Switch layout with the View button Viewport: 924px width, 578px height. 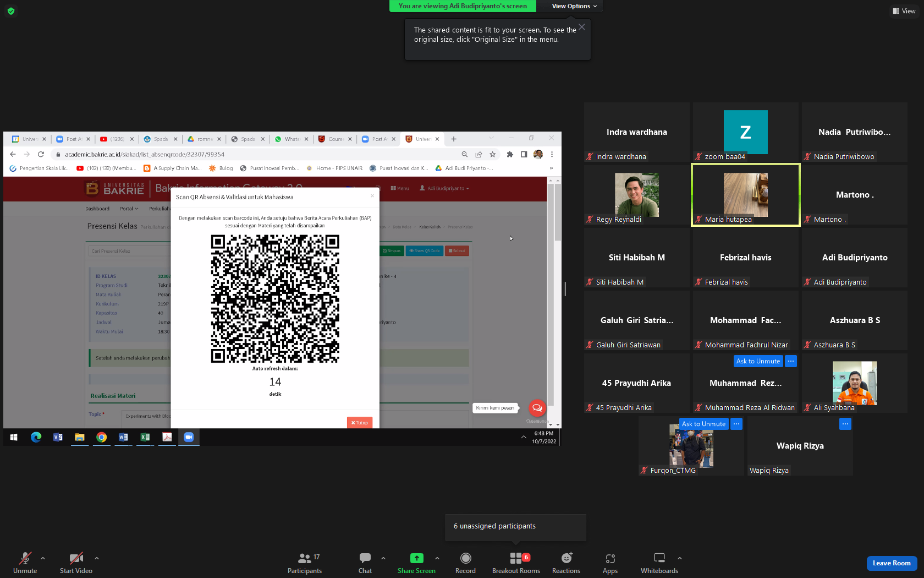pos(904,11)
